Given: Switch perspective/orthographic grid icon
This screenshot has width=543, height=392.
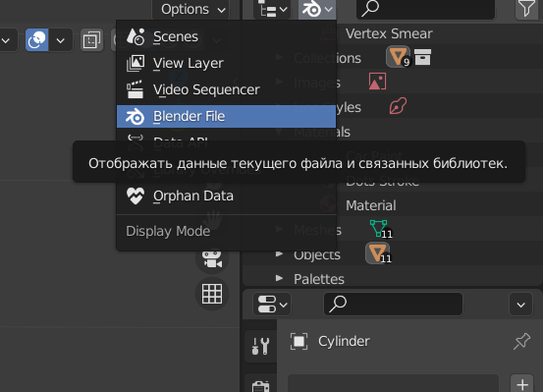Looking at the screenshot, I should [x=212, y=294].
